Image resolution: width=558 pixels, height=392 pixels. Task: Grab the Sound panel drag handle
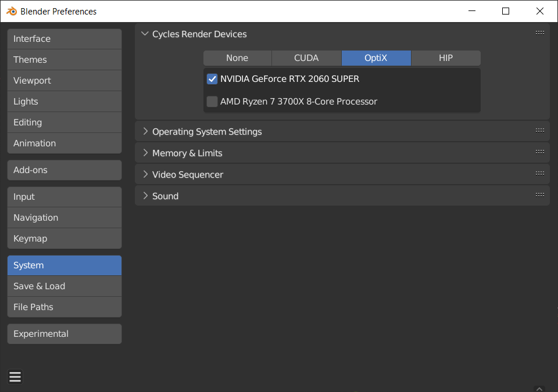[x=540, y=195]
